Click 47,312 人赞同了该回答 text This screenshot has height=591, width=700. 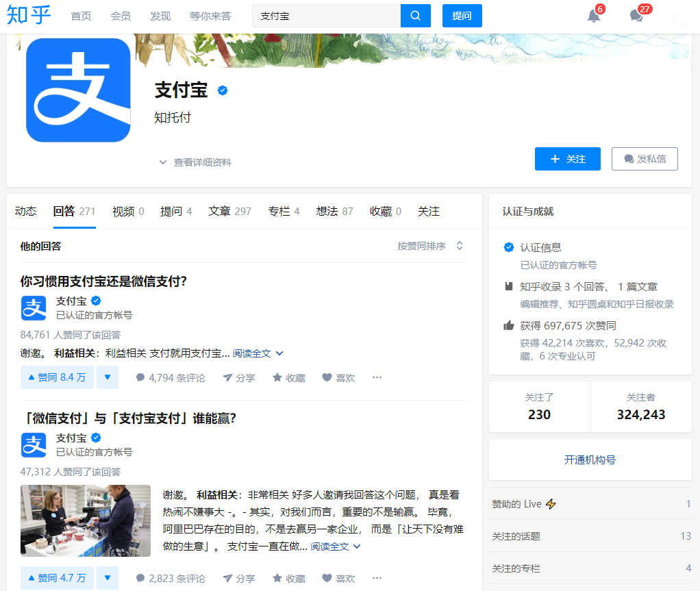coord(71,472)
